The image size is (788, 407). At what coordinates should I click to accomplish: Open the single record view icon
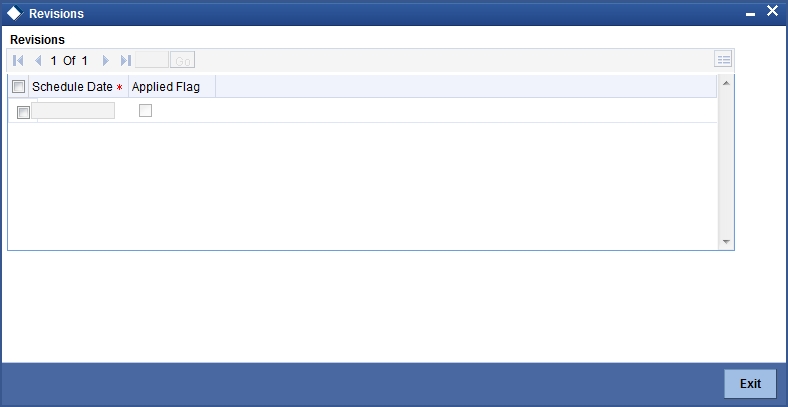[723, 59]
